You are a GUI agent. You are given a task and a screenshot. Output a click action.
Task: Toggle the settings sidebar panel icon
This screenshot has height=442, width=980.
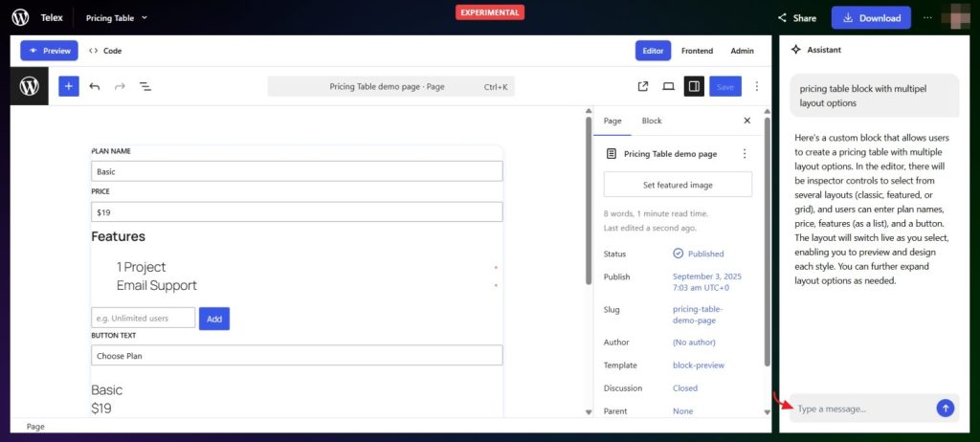694,86
